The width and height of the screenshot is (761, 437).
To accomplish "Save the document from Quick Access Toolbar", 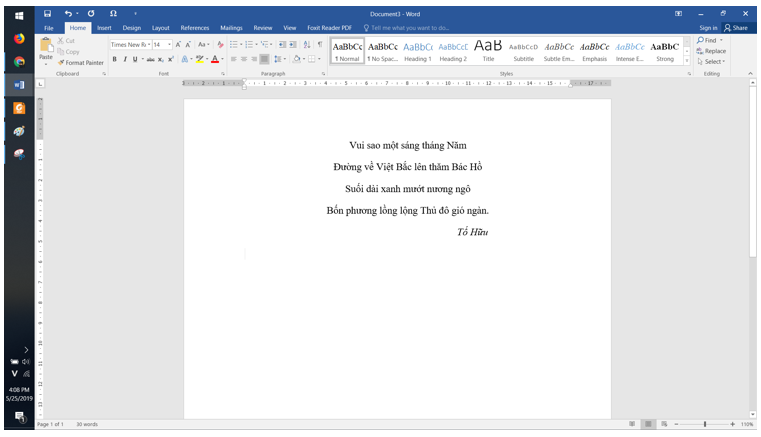I will 47,13.
